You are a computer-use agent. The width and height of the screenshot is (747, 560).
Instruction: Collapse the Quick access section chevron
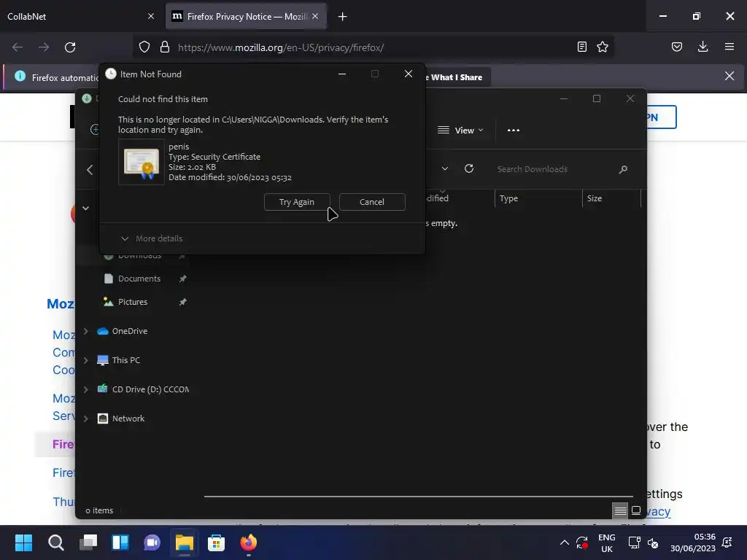click(x=86, y=208)
